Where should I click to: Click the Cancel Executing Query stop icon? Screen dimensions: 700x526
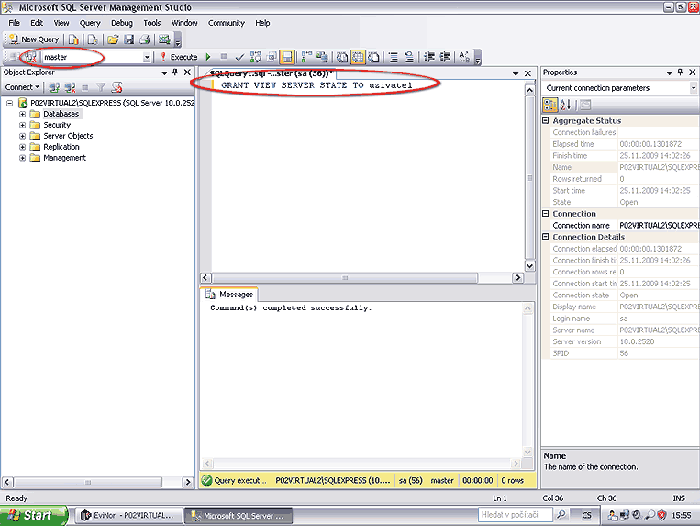(x=224, y=56)
